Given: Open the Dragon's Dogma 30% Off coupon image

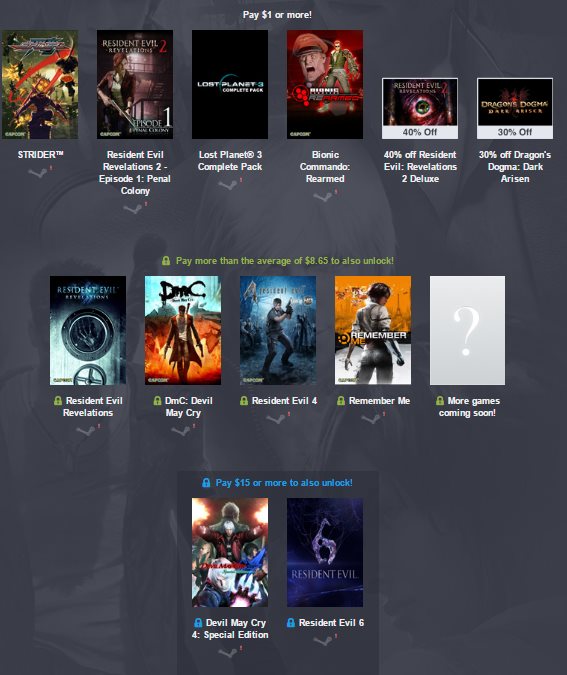Looking at the screenshot, I should click(x=515, y=108).
